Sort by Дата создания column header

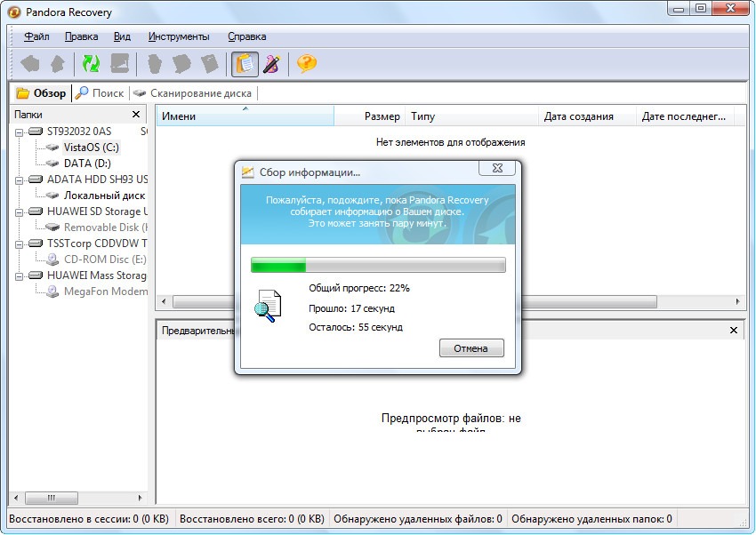pos(587,116)
